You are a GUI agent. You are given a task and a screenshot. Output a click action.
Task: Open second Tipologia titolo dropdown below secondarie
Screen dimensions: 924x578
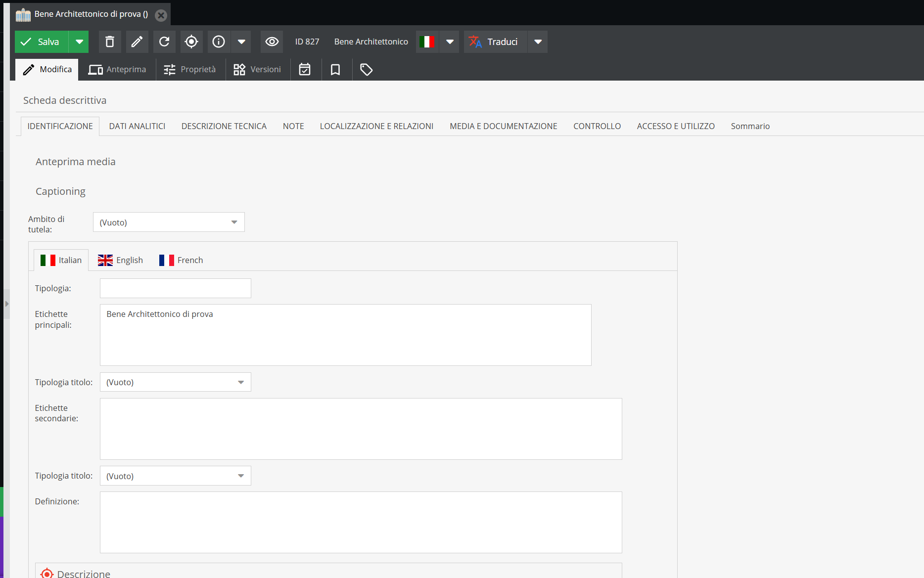coord(176,476)
